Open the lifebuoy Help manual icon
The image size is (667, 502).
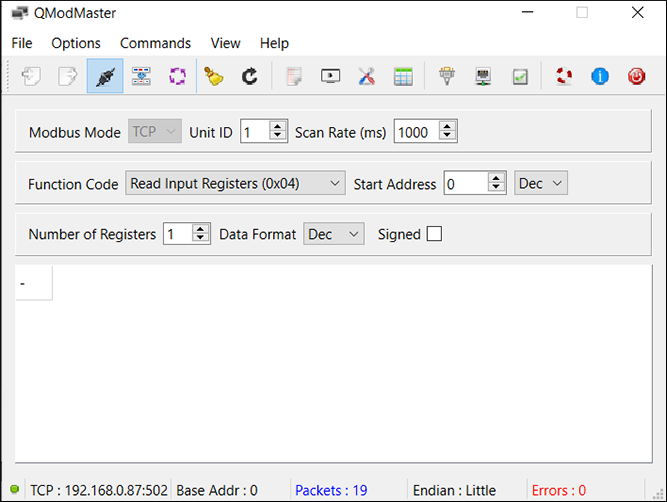click(x=564, y=77)
